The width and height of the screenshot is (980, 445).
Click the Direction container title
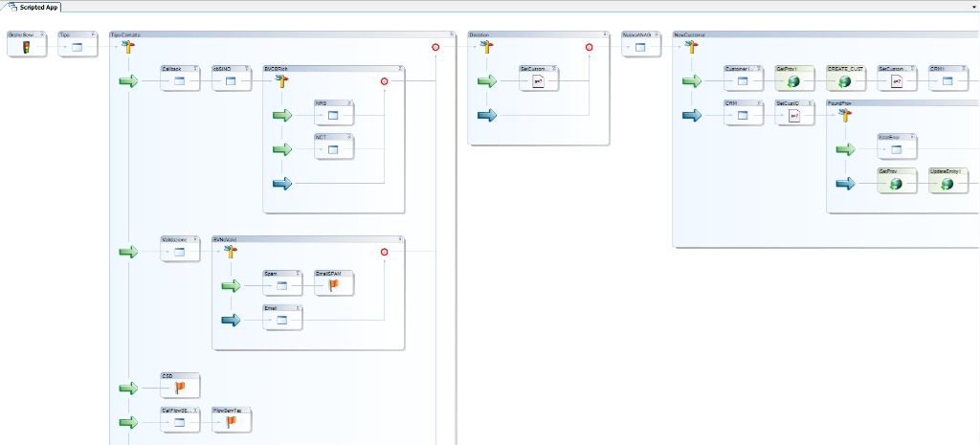(x=479, y=35)
